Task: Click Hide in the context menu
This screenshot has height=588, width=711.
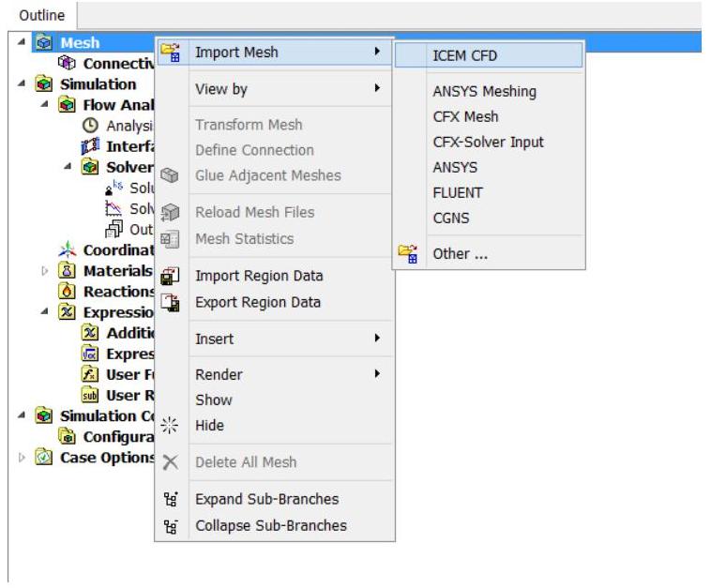Action: pyautogui.click(x=275, y=425)
